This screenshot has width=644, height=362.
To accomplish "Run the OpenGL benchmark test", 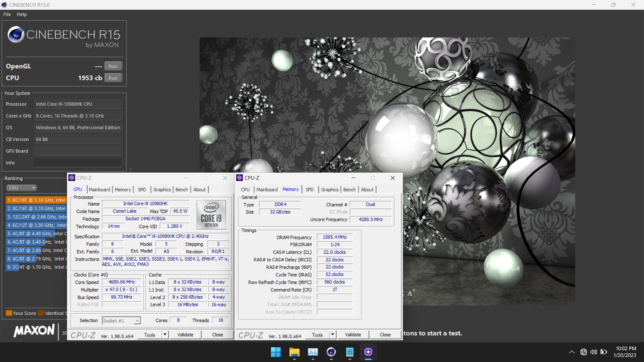I will [x=113, y=66].
